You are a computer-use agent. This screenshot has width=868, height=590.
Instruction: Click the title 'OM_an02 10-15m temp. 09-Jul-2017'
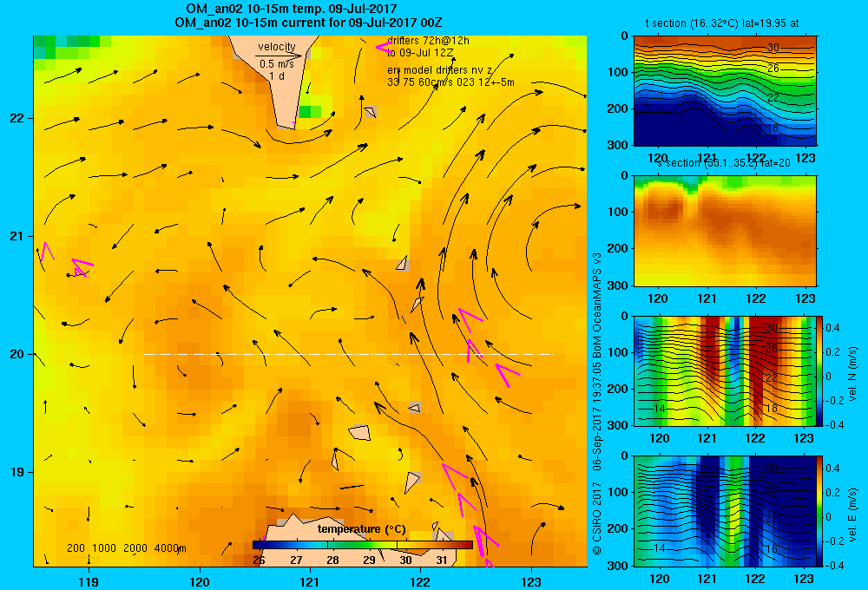291,10
